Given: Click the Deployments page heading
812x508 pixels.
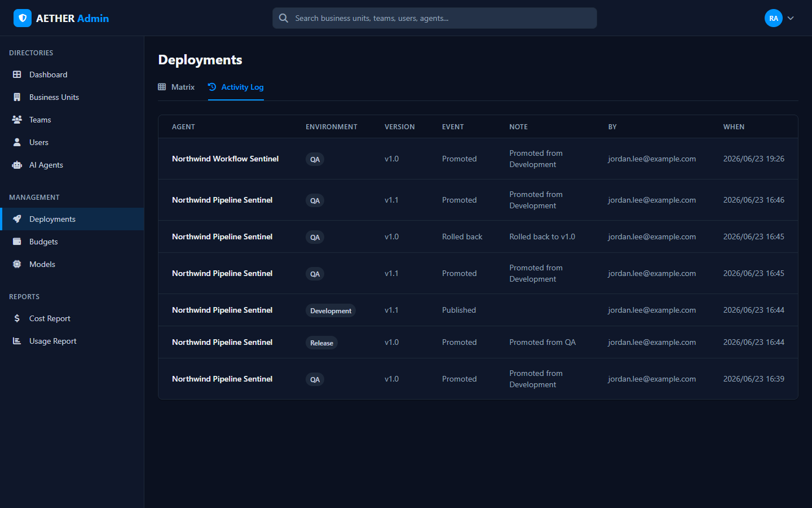Looking at the screenshot, I should click(200, 60).
